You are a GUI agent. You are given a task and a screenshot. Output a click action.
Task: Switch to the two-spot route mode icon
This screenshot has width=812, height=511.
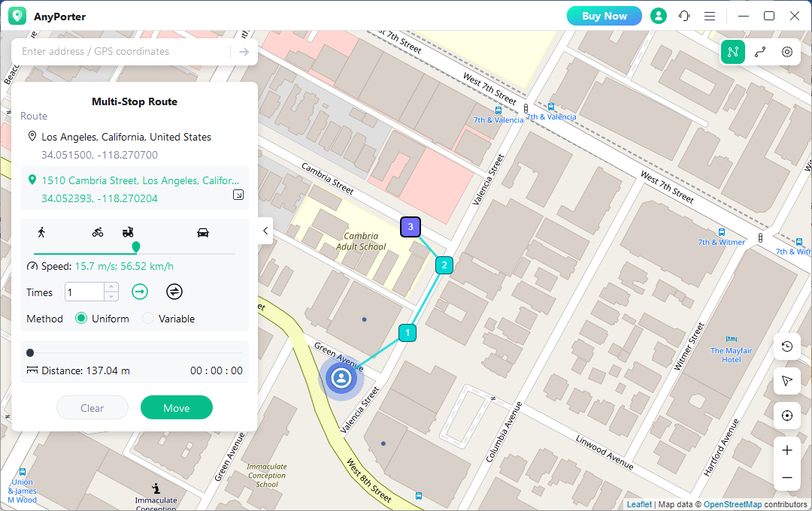click(x=760, y=52)
